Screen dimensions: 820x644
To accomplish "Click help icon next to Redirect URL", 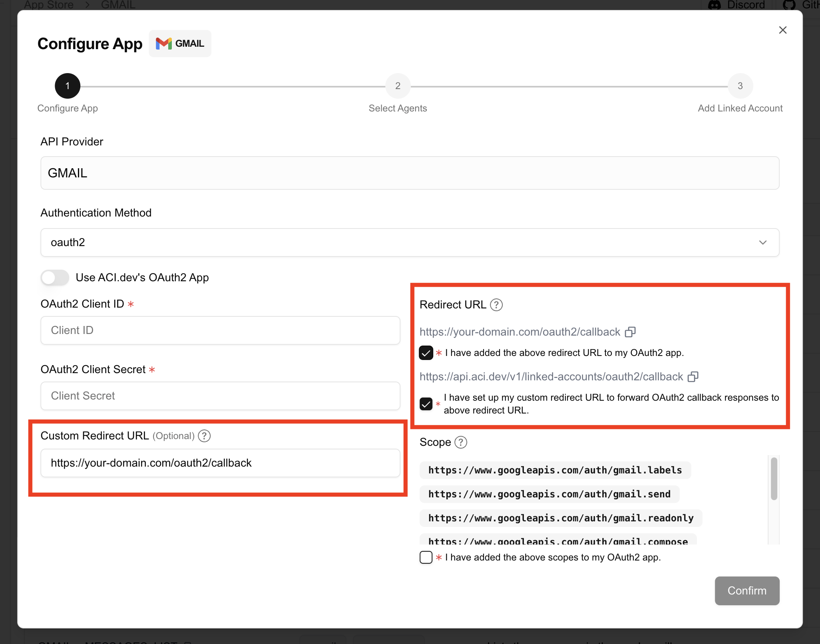I will click(x=496, y=305).
